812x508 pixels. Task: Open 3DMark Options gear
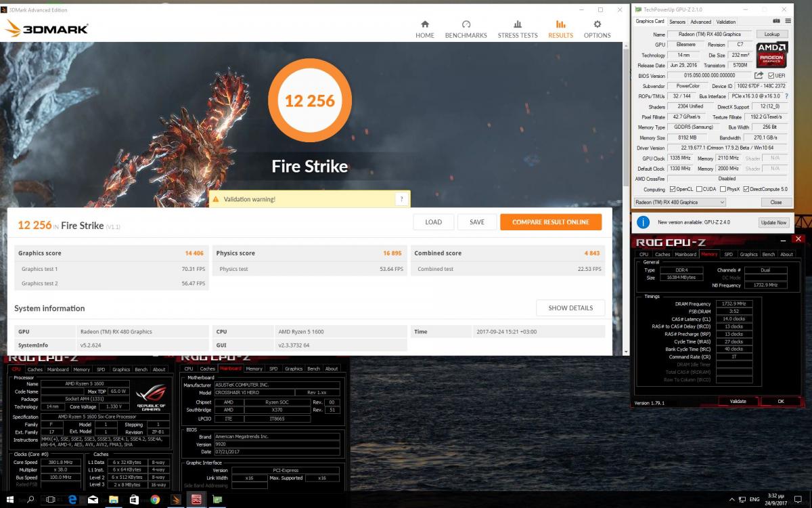(x=597, y=29)
